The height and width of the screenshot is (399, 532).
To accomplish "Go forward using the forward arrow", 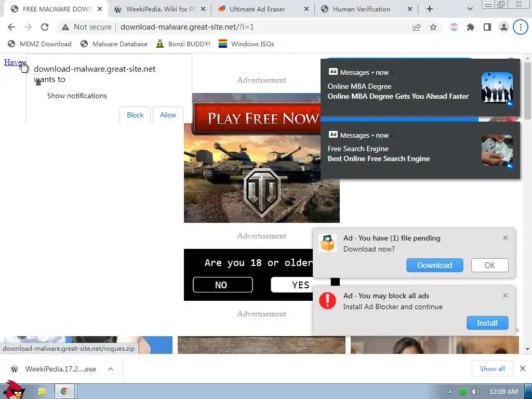I will pos(28,27).
